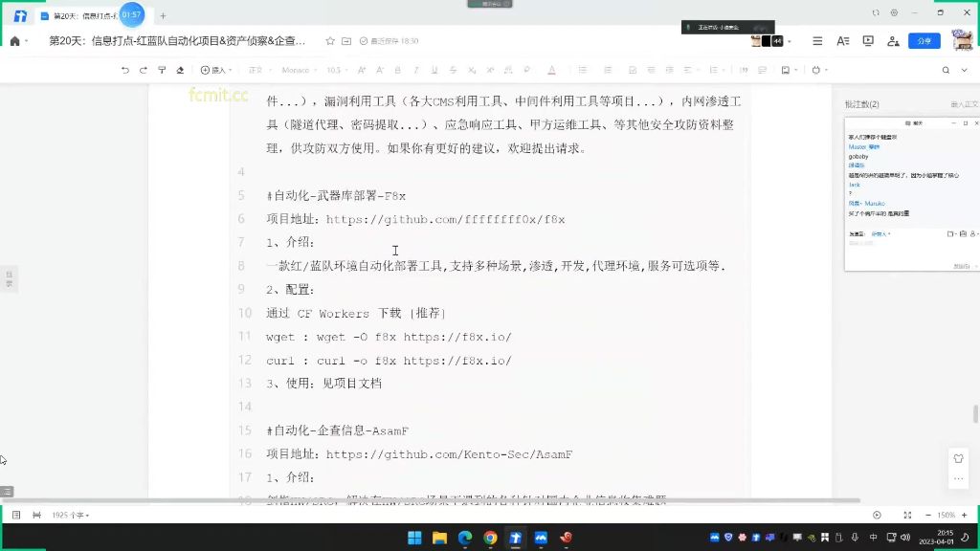Activate the format painter tool
This screenshot has height=551, width=980.
pyautogui.click(x=162, y=70)
